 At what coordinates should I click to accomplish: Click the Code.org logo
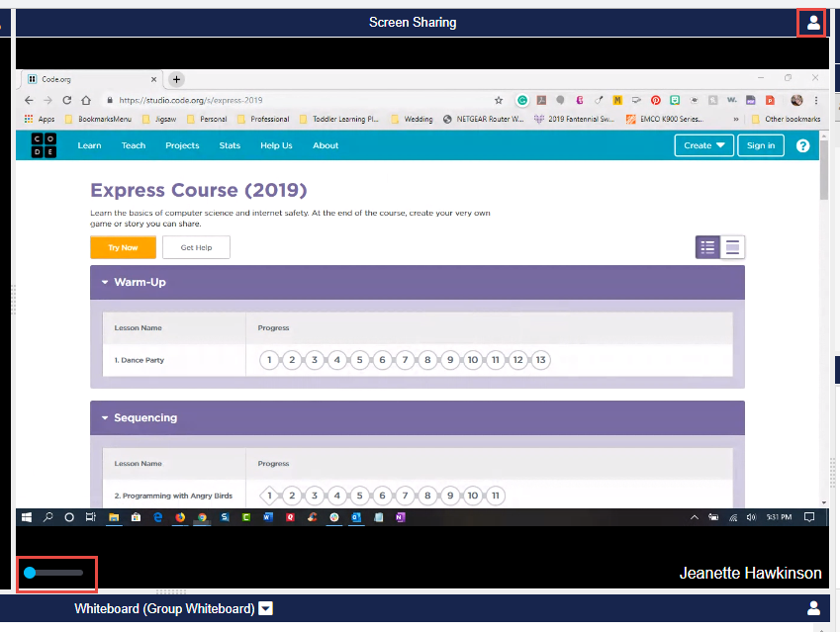pyautogui.click(x=44, y=145)
